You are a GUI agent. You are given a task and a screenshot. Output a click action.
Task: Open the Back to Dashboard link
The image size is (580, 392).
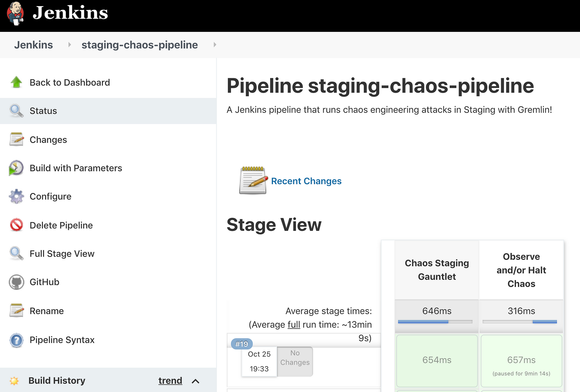click(70, 82)
